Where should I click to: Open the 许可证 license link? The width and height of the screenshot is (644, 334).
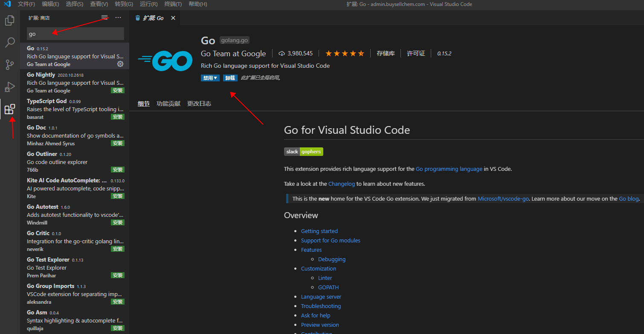click(x=416, y=53)
